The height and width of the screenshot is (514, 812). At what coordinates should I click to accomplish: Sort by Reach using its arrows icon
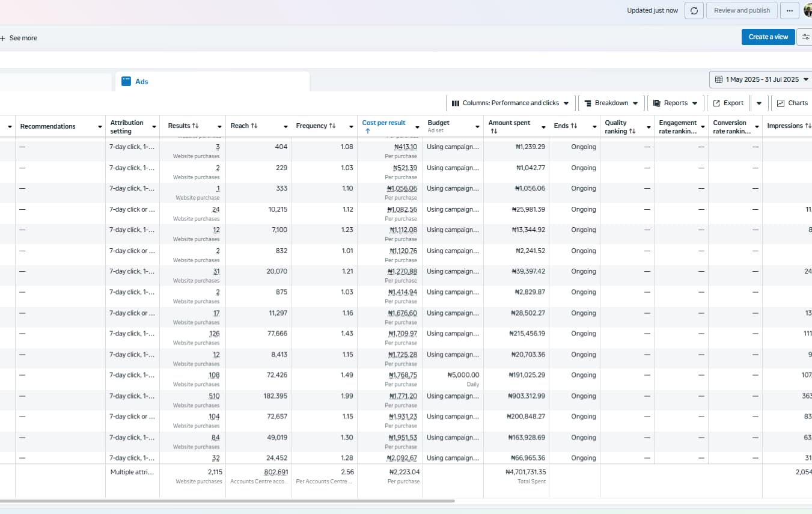[254, 126]
